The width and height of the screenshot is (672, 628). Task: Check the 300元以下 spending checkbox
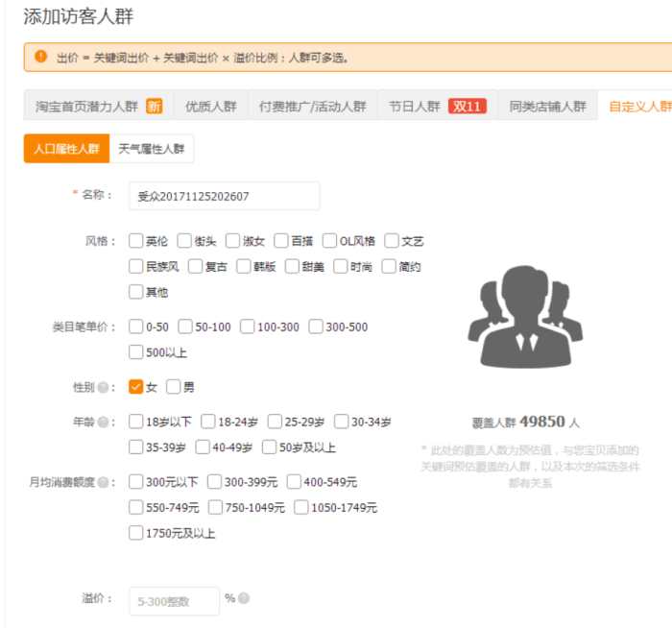[136, 482]
